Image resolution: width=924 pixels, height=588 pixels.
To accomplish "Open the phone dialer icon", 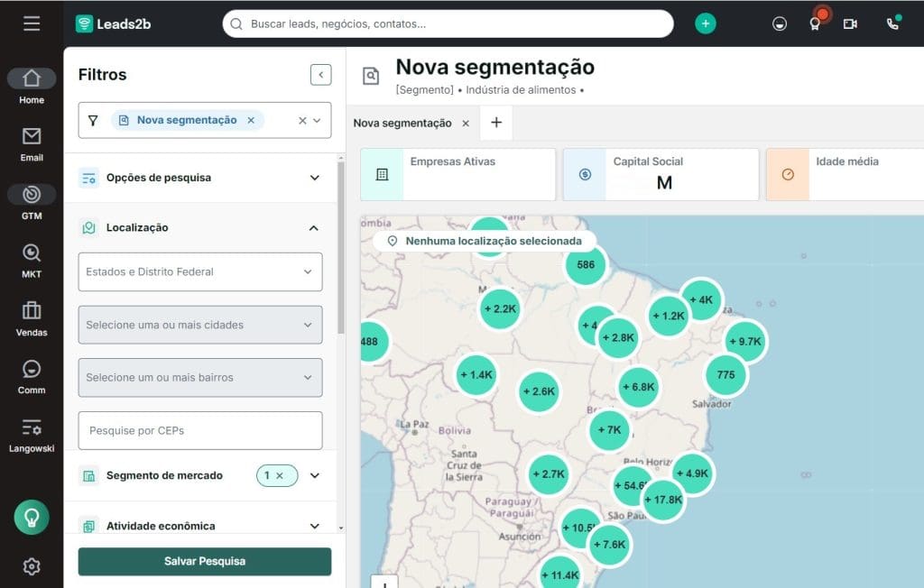I will [x=893, y=23].
